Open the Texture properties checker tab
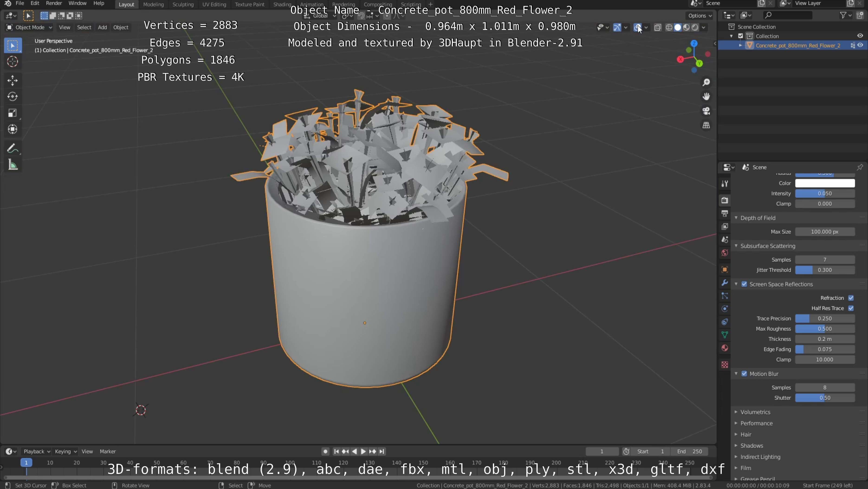The image size is (868, 489). point(725,365)
